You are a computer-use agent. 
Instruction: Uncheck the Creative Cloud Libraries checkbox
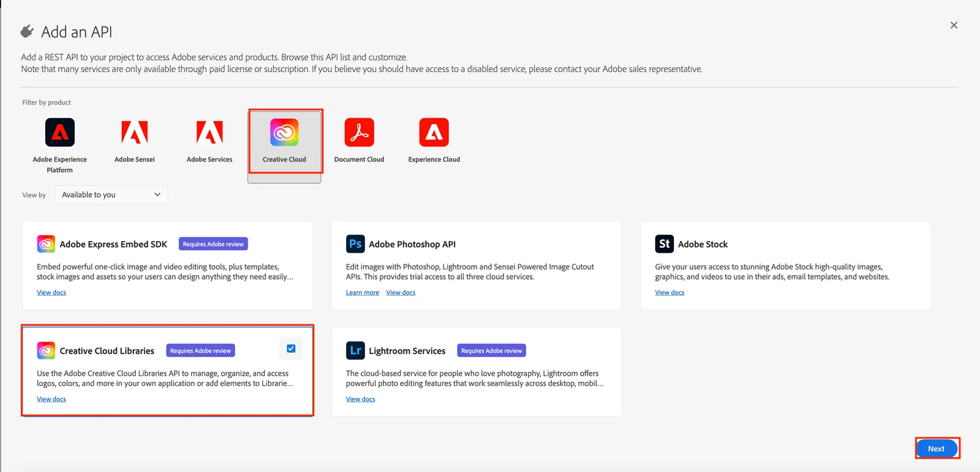[x=291, y=348]
